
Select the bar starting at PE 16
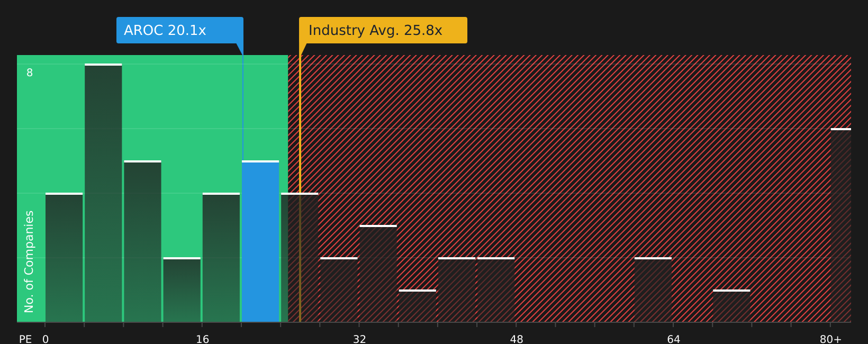point(221,258)
